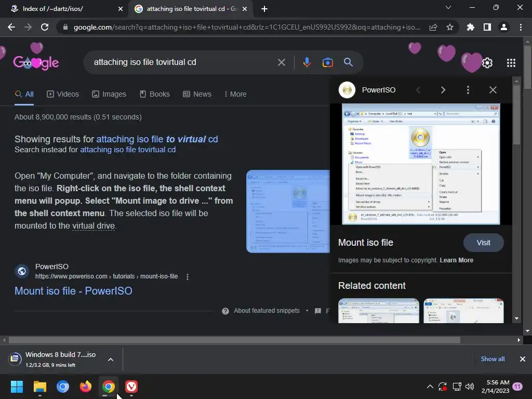
Task: Focus the address bar URL
Action: click(247, 27)
